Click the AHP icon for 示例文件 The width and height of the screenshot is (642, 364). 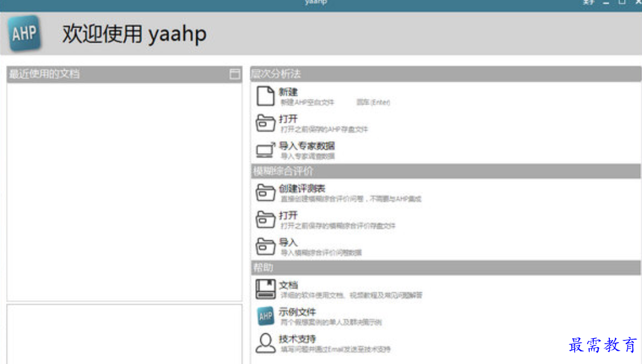266,316
